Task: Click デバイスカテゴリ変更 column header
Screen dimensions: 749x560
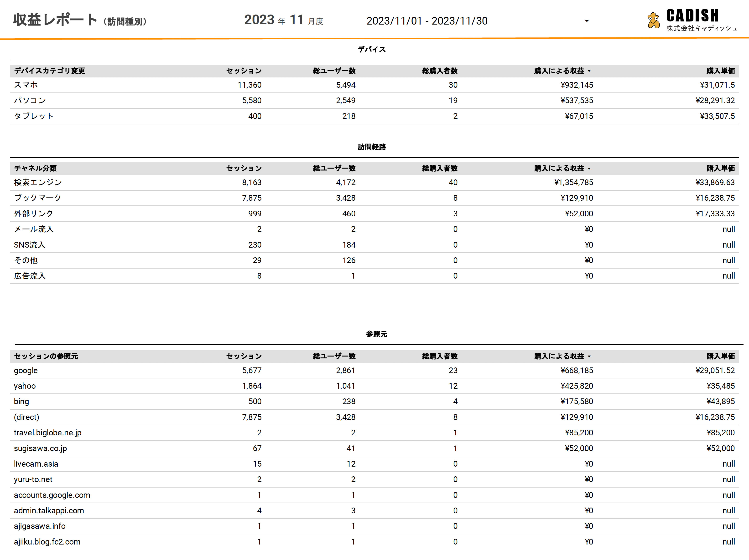Action: (49, 71)
